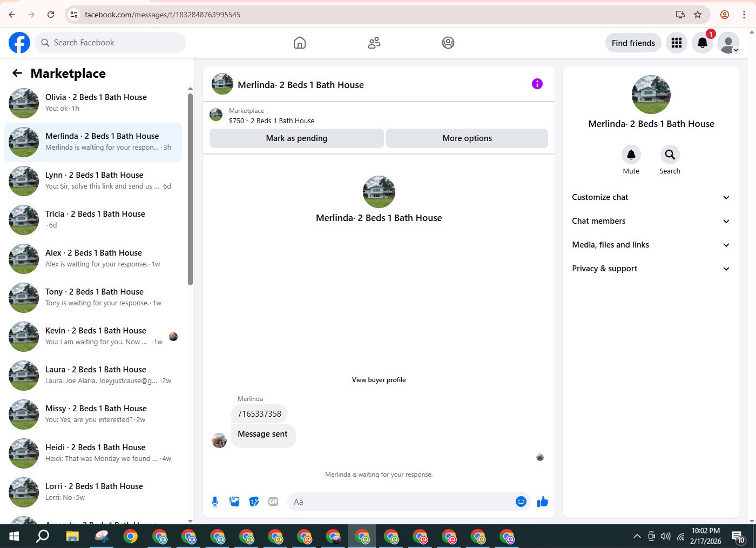Viewport: 756px width, 548px height.
Task: Open the Lynn conversation
Action: pos(93,181)
